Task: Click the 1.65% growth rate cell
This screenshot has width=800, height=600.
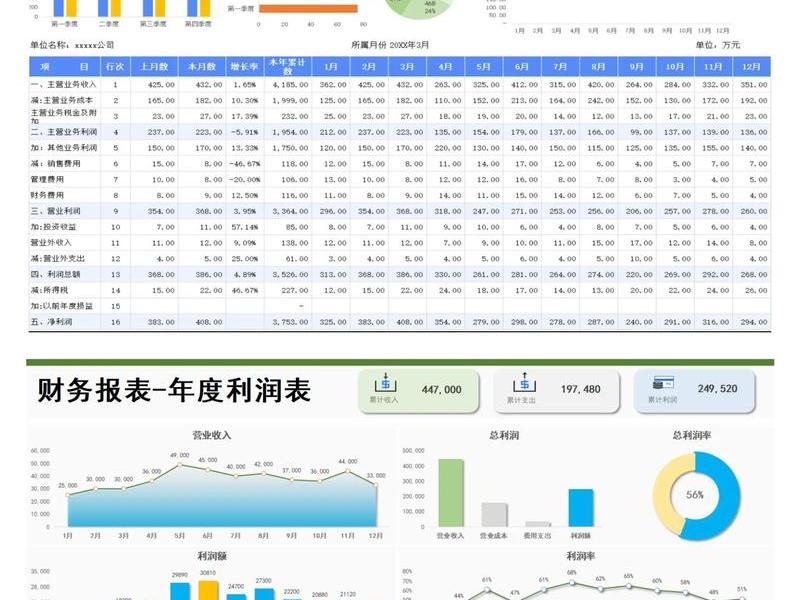Action: tap(245, 85)
